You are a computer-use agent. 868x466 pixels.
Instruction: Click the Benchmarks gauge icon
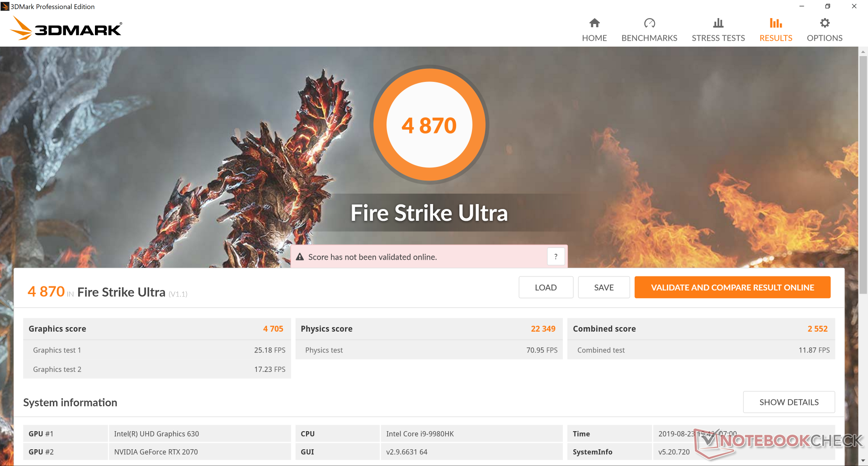click(x=649, y=23)
